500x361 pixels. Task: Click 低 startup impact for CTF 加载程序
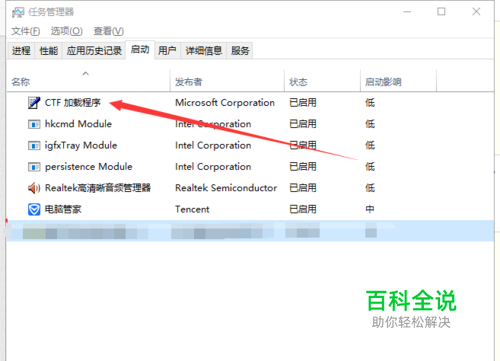370,103
